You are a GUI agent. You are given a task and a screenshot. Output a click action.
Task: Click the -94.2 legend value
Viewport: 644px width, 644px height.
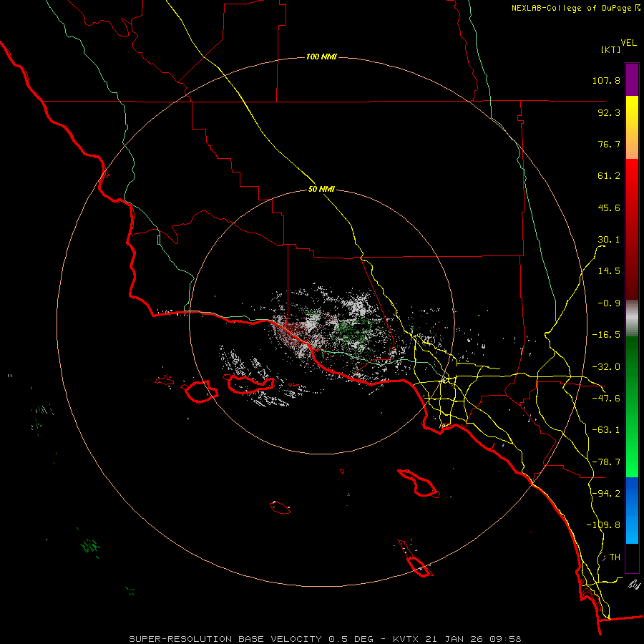(x=606, y=493)
